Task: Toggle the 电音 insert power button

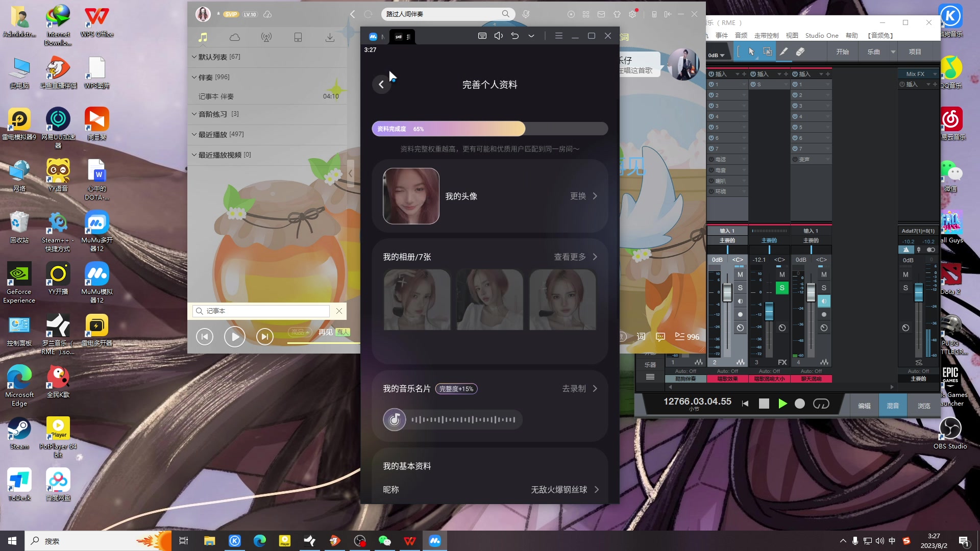Action: pos(712,170)
